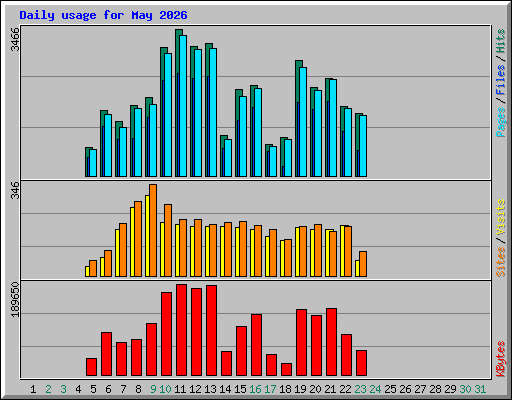Click the 346 axis value
This screenshot has width=512, height=400.
click(15, 190)
